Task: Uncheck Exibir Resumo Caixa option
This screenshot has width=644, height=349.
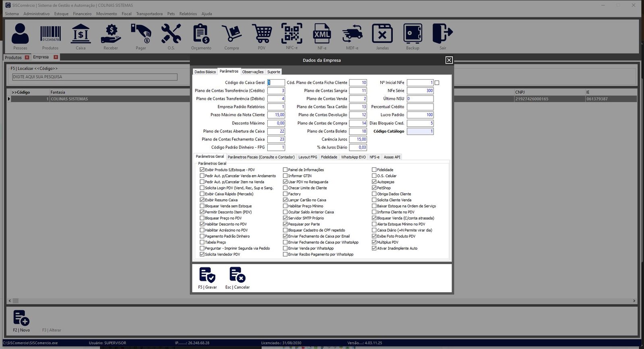Action: [202, 200]
